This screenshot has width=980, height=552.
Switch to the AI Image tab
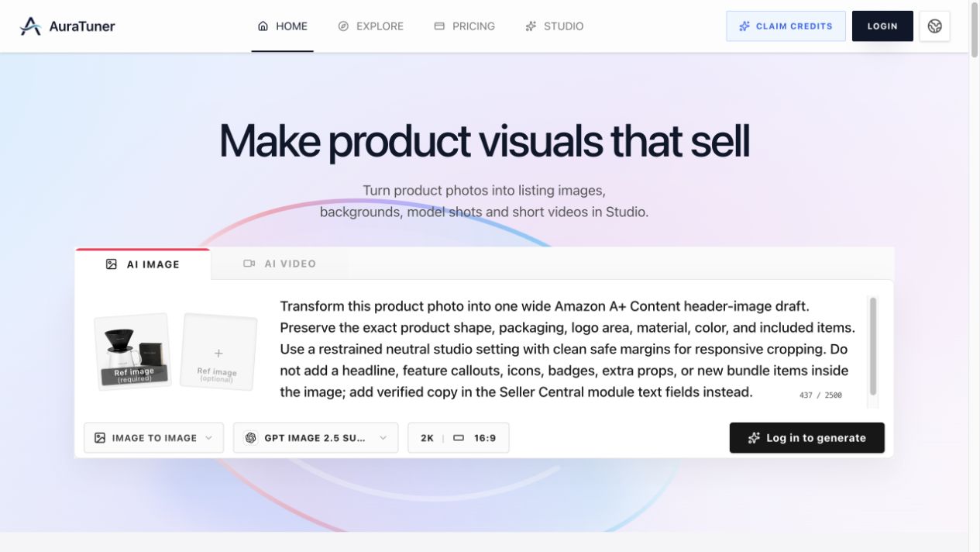(143, 264)
